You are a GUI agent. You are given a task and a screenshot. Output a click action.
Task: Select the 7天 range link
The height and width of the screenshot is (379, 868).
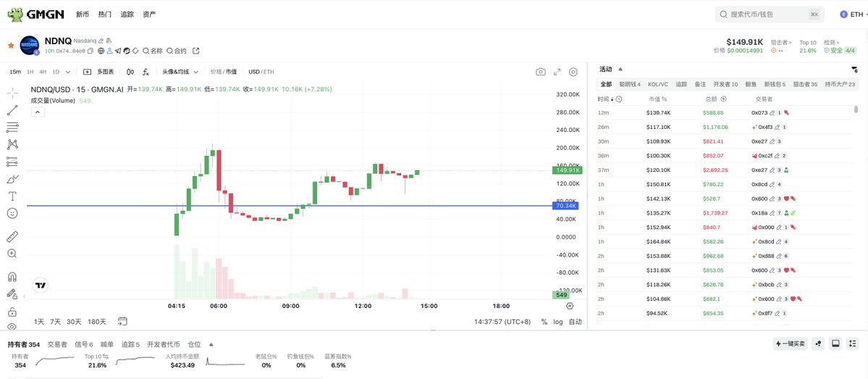(x=55, y=321)
